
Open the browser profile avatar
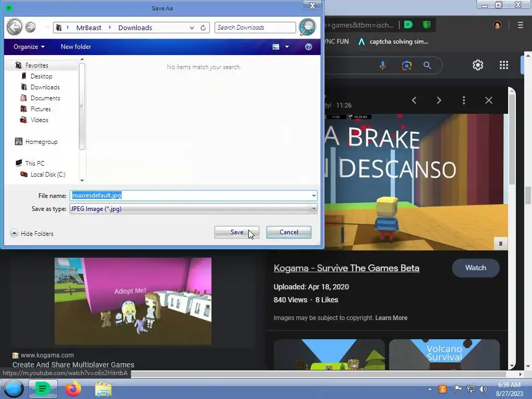(497, 25)
